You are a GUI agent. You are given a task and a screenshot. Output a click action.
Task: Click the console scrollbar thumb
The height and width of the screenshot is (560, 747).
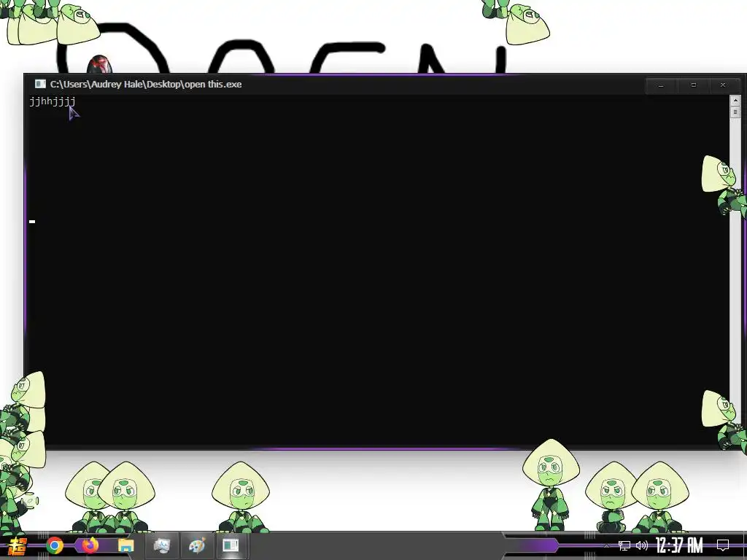point(735,112)
